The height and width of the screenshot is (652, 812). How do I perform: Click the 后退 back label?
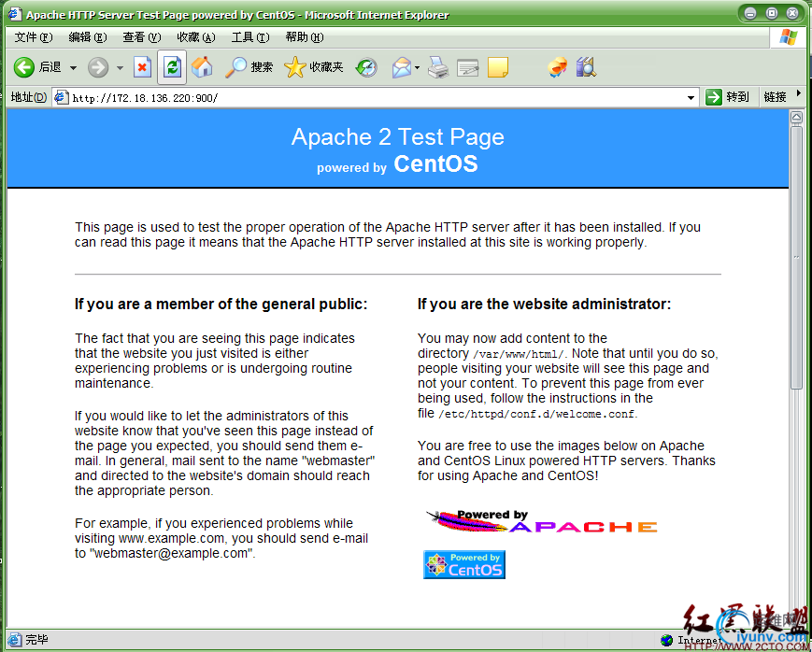click(50, 67)
